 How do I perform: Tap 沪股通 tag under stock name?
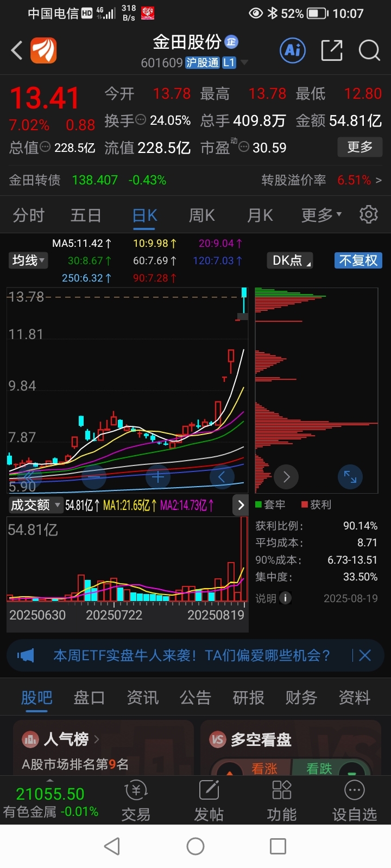coord(203,62)
